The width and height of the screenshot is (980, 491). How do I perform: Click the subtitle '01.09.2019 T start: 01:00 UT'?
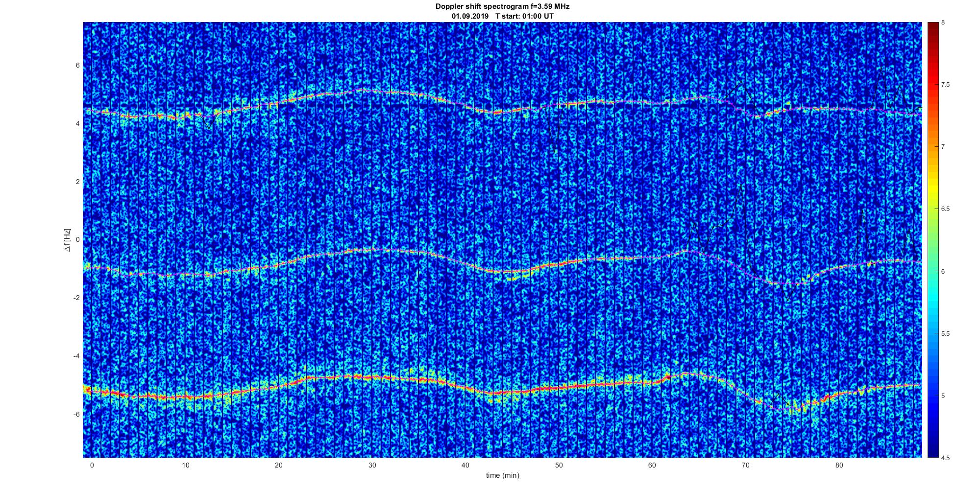coord(503,16)
